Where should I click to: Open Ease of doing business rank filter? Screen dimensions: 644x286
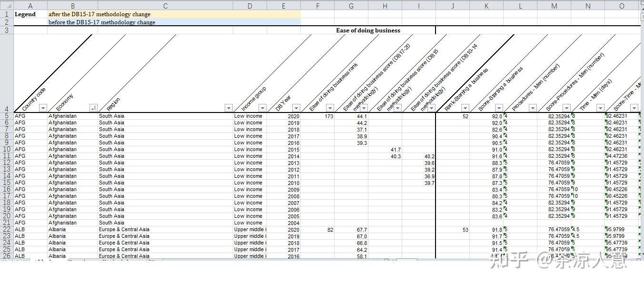tap(330, 108)
